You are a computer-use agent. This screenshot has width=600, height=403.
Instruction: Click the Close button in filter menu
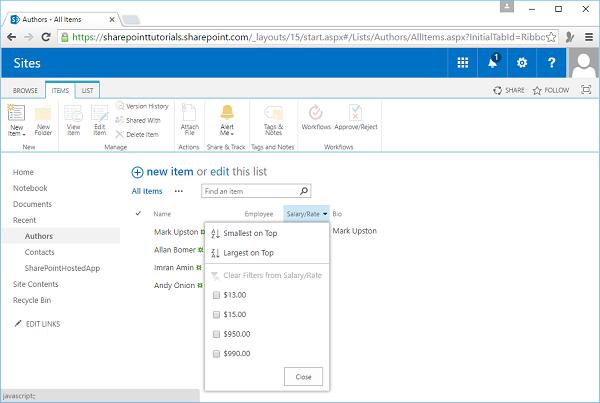click(303, 376)
